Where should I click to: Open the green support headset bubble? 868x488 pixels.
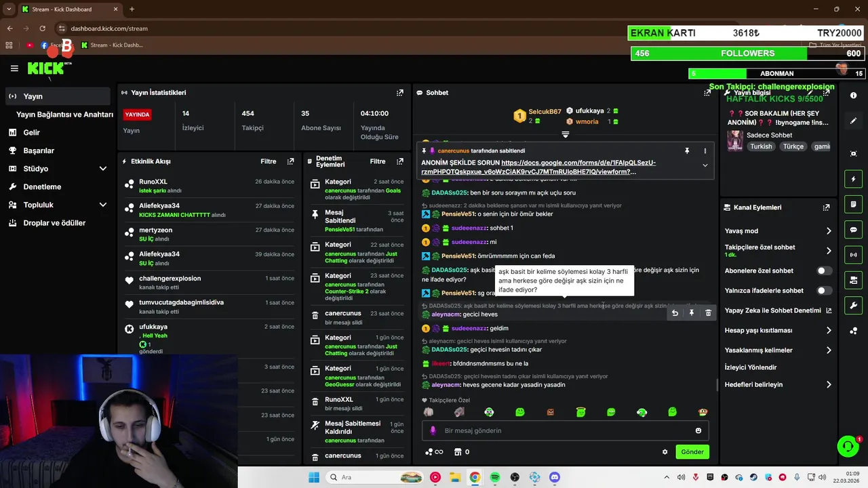coord(848,446)
